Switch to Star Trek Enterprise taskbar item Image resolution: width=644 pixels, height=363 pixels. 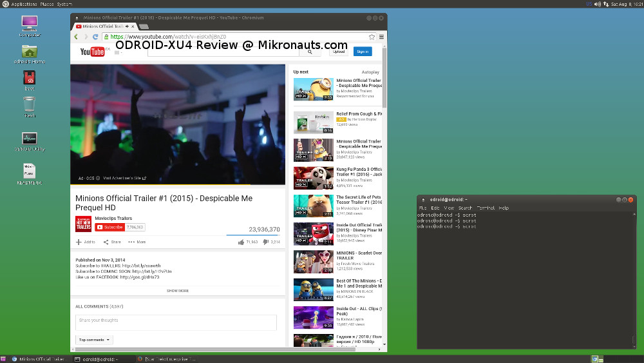click(x=166, y=359)
